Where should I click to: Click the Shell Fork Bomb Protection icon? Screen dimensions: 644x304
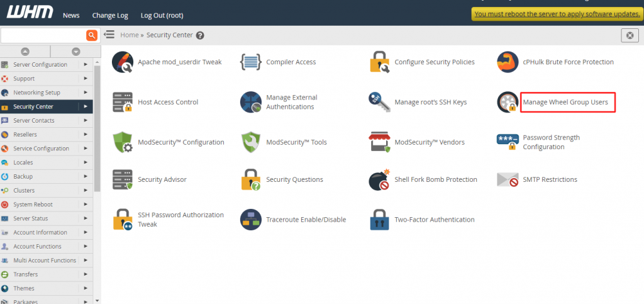(379, 180)
